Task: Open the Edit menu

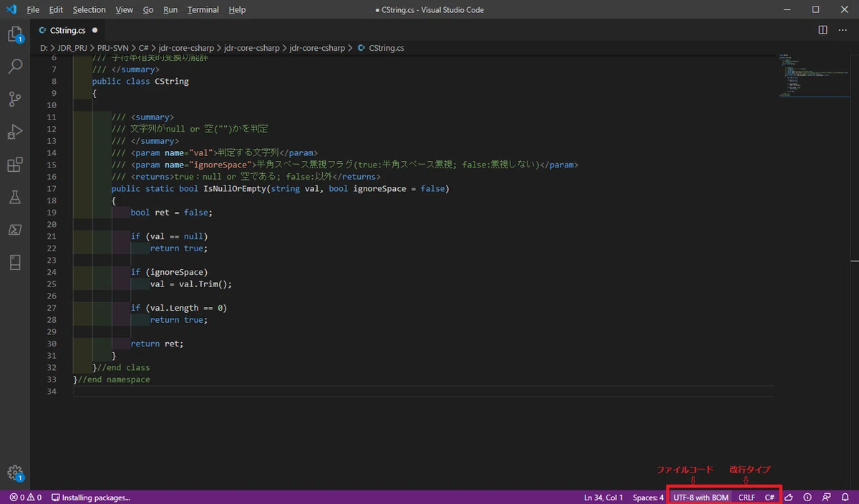Action: (x=57, y=9)
